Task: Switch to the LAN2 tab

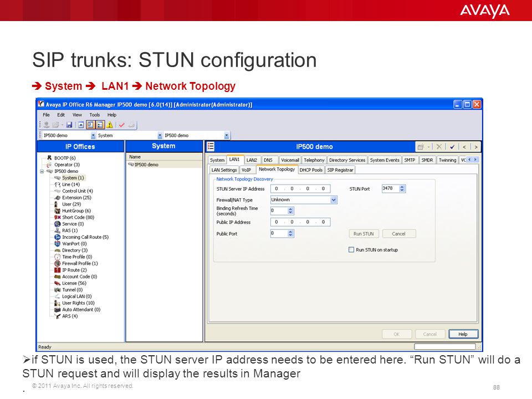Action: click(x=252, y=160)
